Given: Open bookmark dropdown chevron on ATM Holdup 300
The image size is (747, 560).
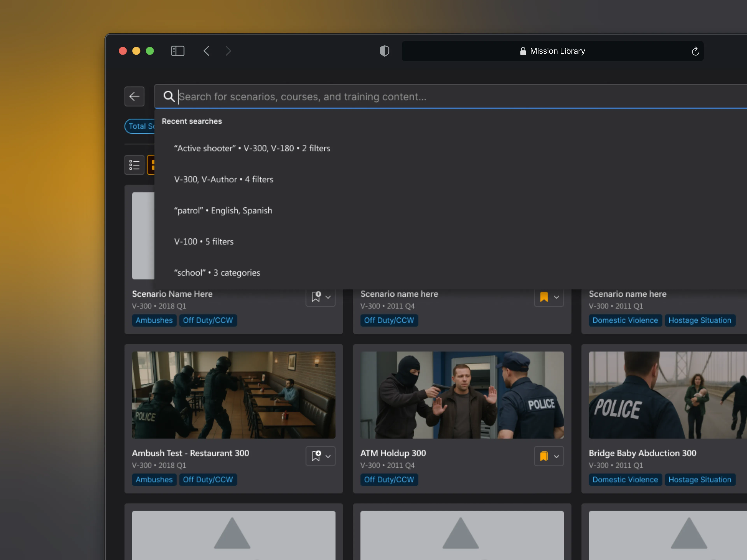Looking at the screenshot, I should pyautogui.click(x=556, y=457).
